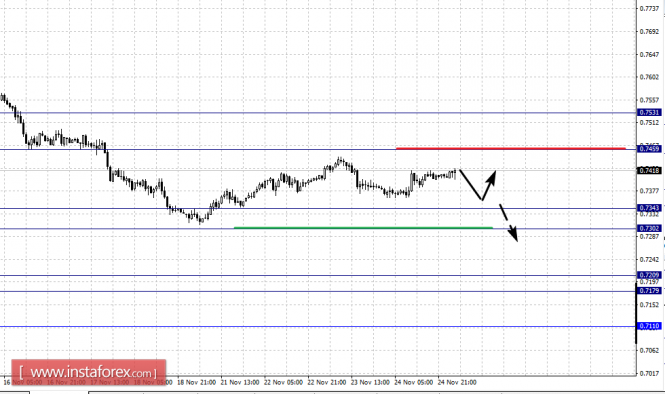Click the 0.7110 level price label

coord(649,326)
